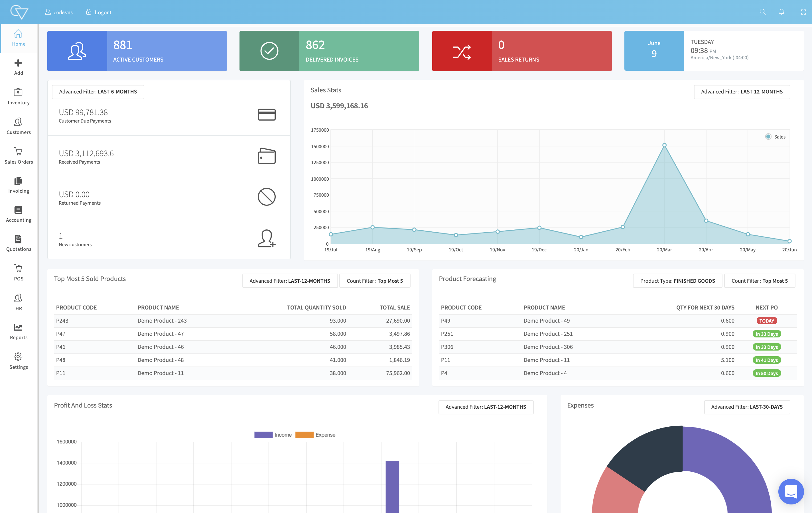Click total sale 75,962.00 cell
This screenshot has height=513, width=812.
coord(398,373)
